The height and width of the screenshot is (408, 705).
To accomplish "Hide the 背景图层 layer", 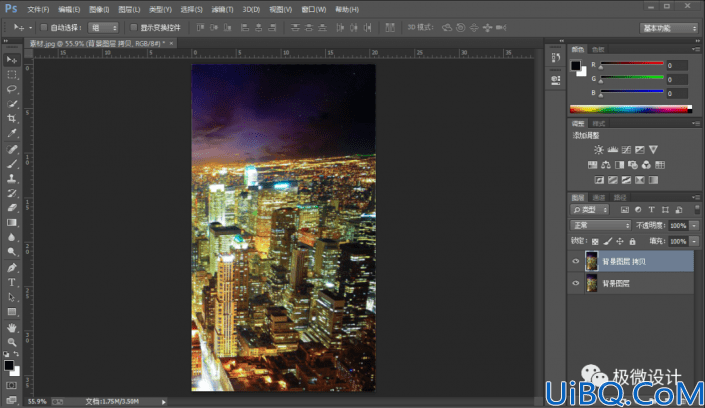I will pyautogui.click(x=576, y=283).
